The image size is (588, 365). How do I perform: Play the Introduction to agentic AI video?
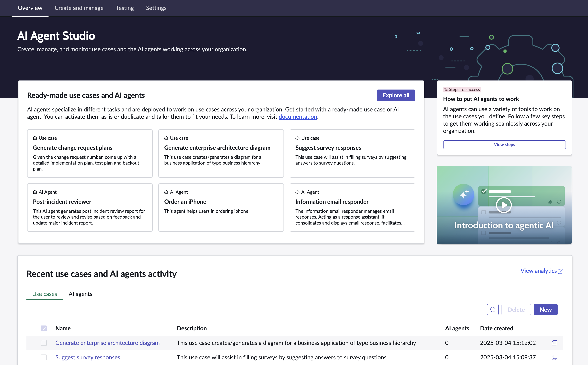coord(504,205)
